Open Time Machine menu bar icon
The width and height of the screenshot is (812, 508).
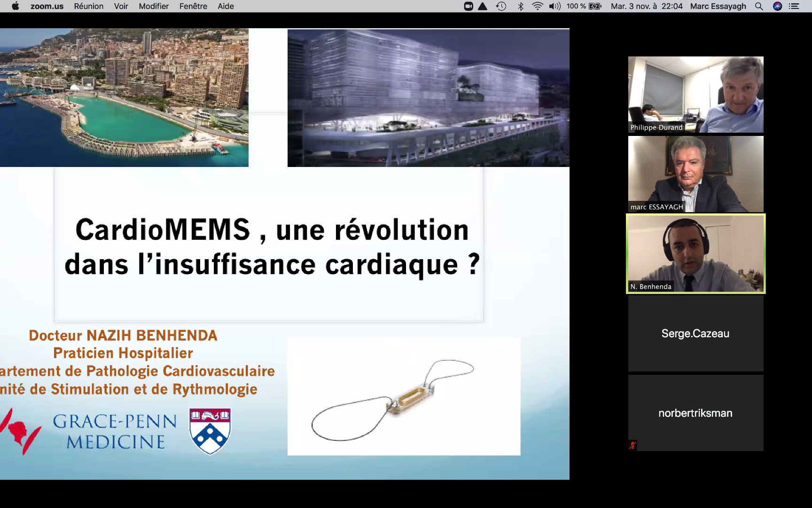501,6
